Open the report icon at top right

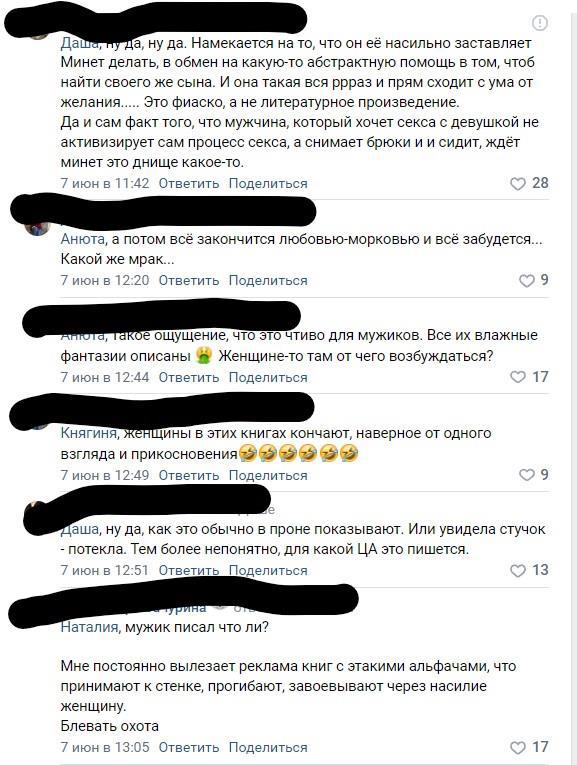point(539,22)
